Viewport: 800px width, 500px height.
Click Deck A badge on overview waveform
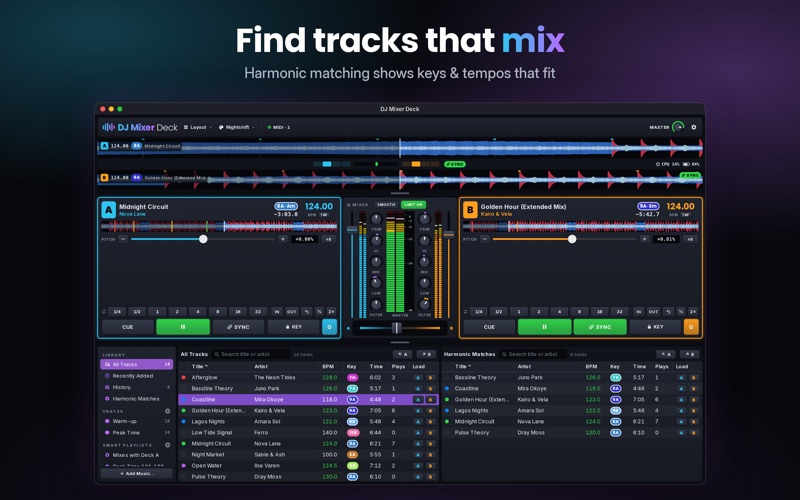click(x=105, y=146)
